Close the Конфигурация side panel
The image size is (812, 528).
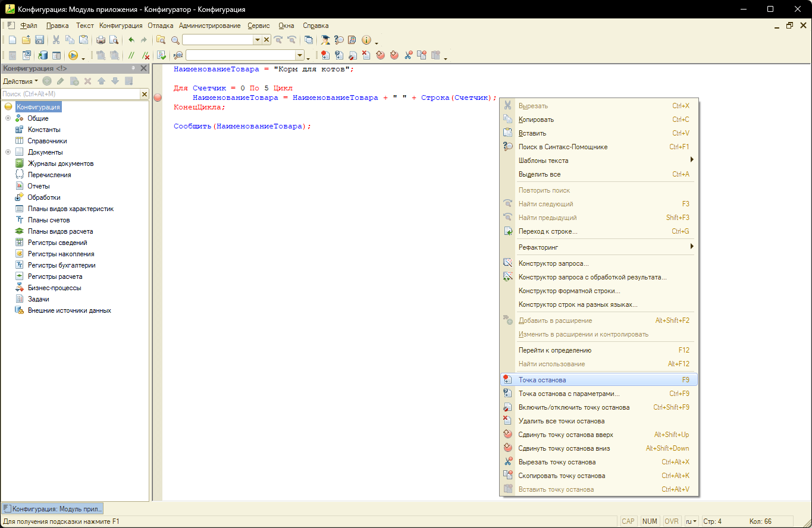pyautogui.click(x=143, y=68)
